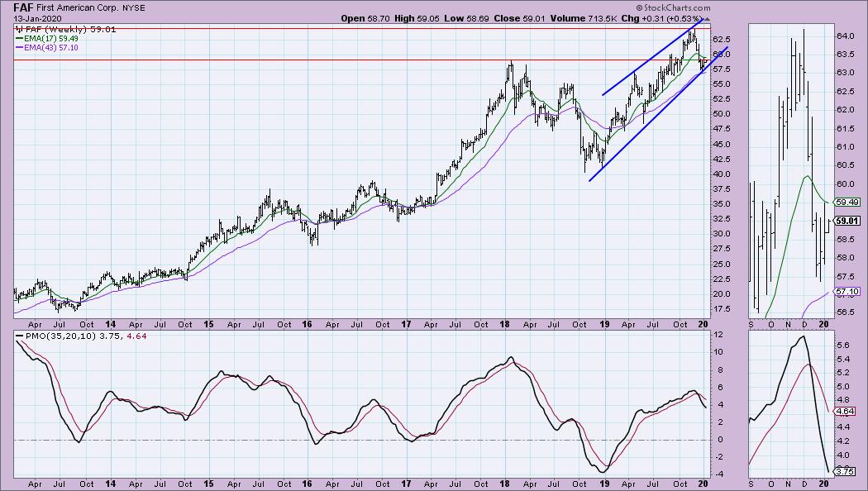
Task: Click year 17 on the PMO panel time axis
Action: pos(406,484)
